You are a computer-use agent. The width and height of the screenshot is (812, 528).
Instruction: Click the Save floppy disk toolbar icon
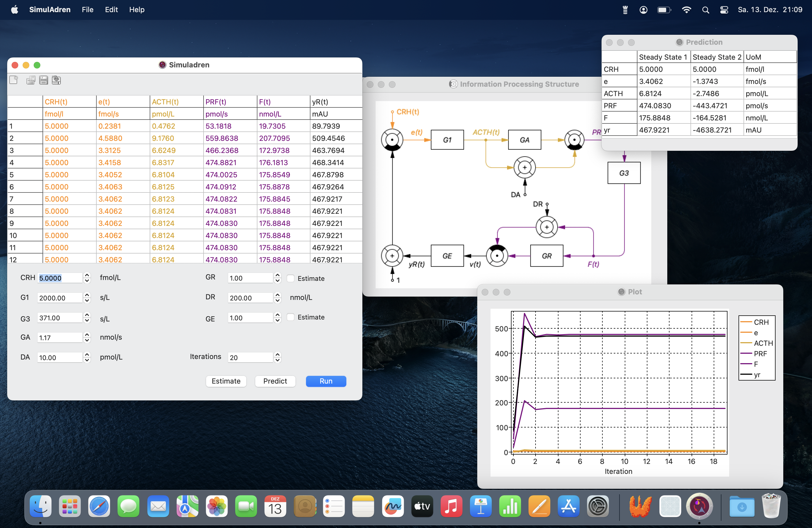(x=43, y=80)
